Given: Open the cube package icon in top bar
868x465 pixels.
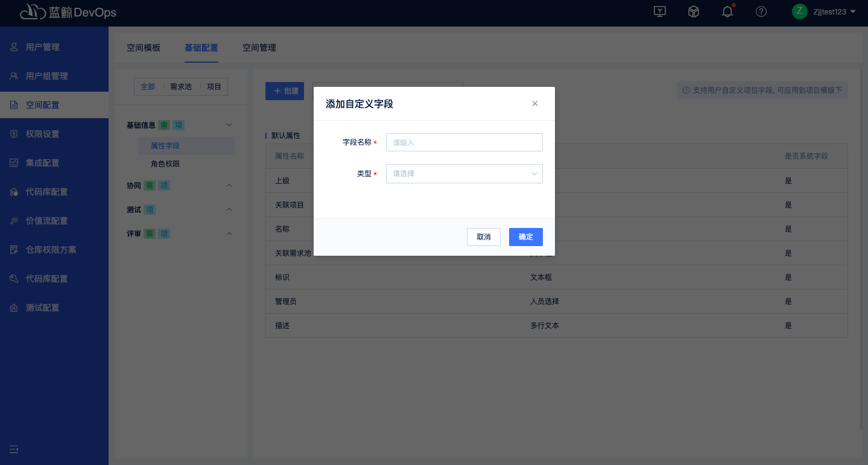Looking at the screenshot, I should pos(694,11).
